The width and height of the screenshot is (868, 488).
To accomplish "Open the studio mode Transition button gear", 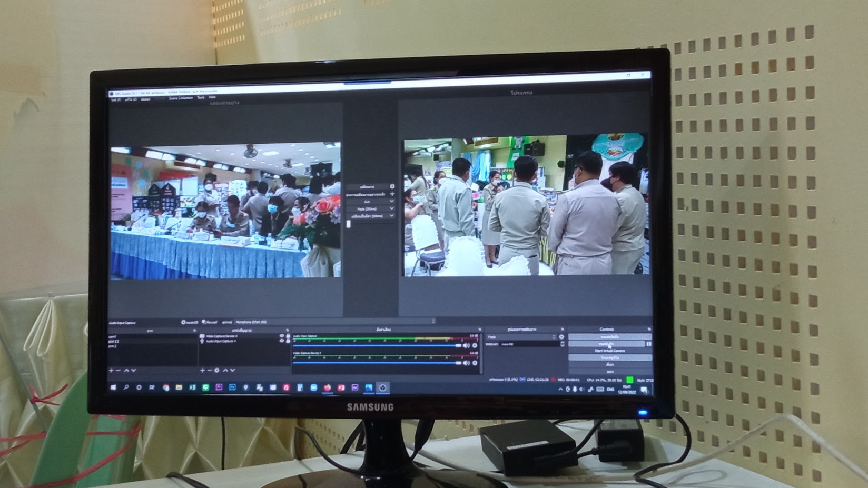I will [x=392, y=187].
